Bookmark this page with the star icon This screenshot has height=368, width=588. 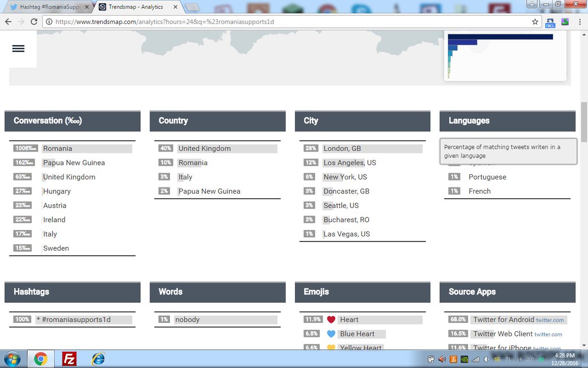tap(535, 22)
